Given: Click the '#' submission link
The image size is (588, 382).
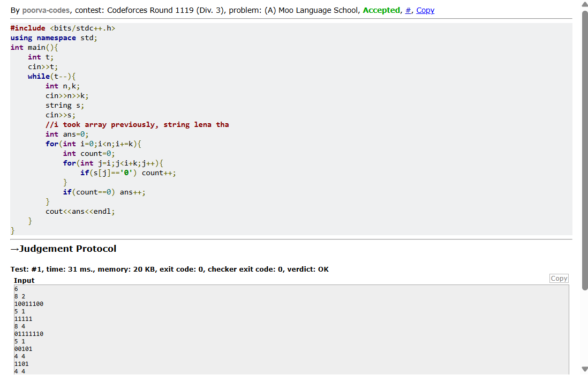Looking at the screenshot, I should (x=408, y=11).
